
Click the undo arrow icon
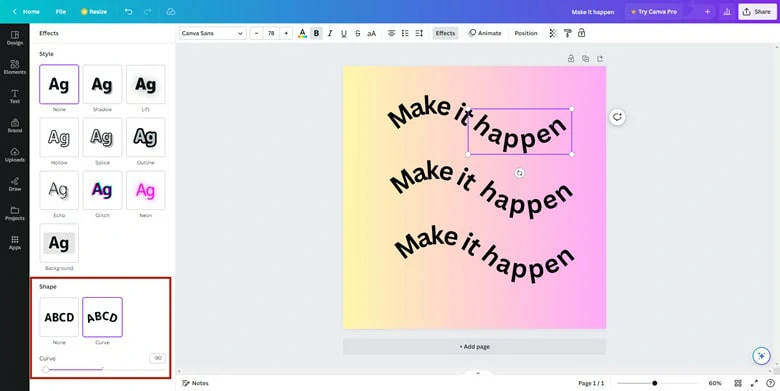tap(128, 11)
